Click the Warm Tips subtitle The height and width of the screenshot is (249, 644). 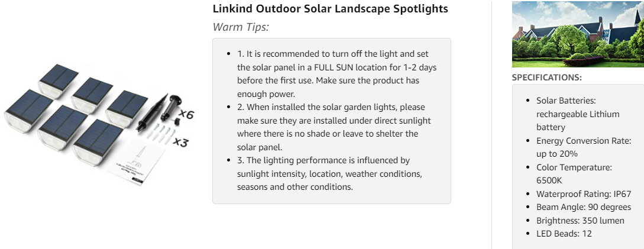coord(241,27)
